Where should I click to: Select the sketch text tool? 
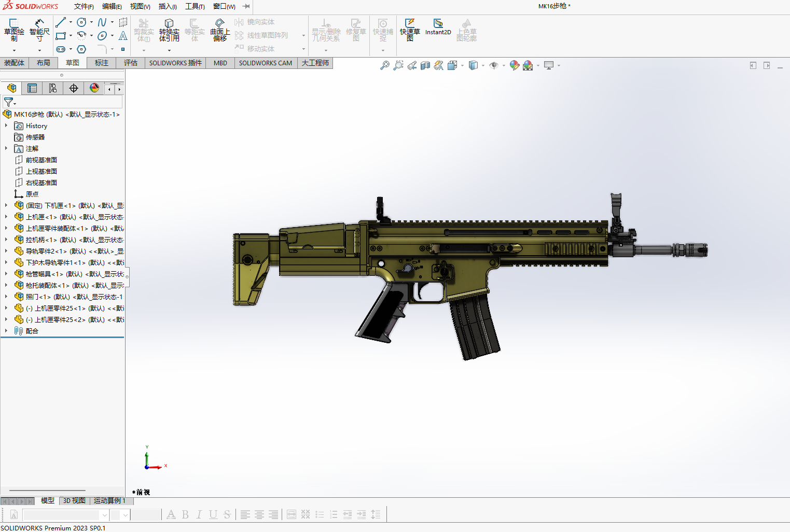(123, 36)
